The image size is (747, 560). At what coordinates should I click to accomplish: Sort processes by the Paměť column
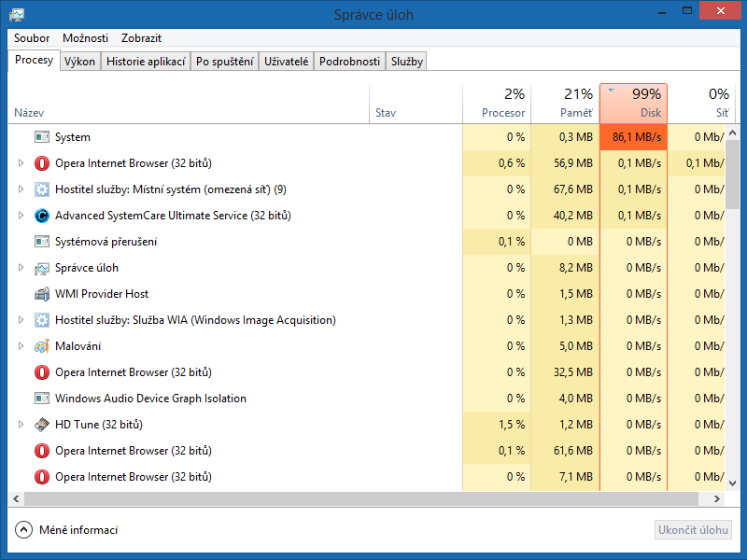tap(565, 104)
